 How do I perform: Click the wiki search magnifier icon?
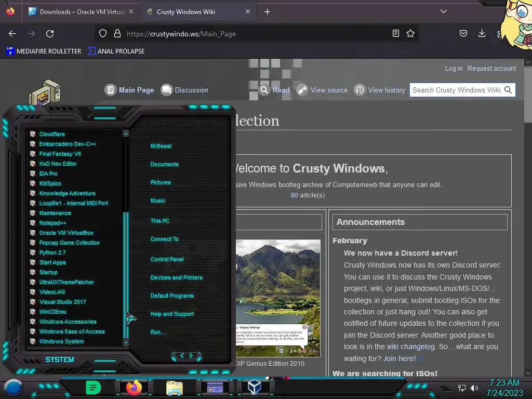pos(508,90)
